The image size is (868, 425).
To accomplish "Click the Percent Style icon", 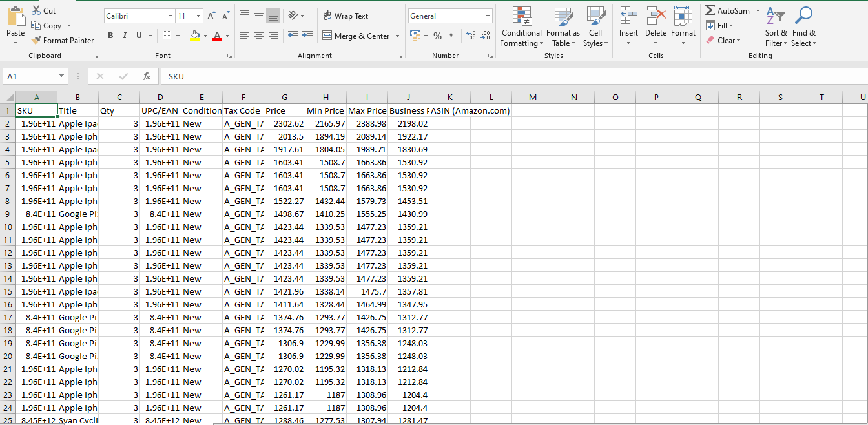I will [x=437, y=36].
